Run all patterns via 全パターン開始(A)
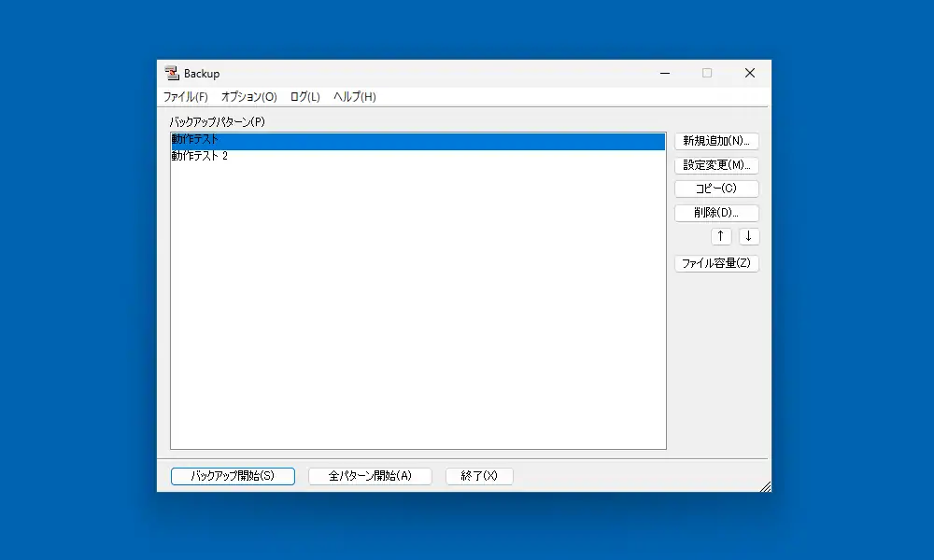 point(370,476)
